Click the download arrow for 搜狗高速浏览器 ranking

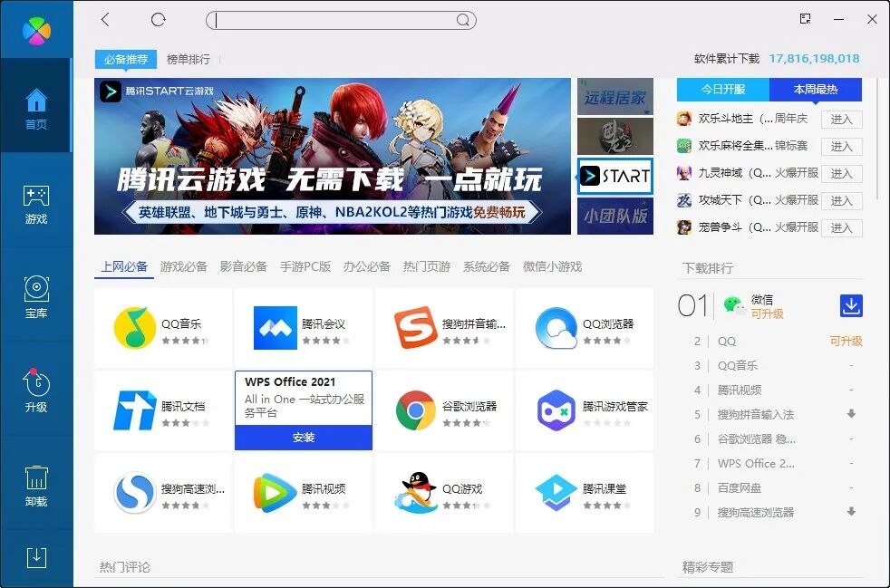(x=851, y=511)
